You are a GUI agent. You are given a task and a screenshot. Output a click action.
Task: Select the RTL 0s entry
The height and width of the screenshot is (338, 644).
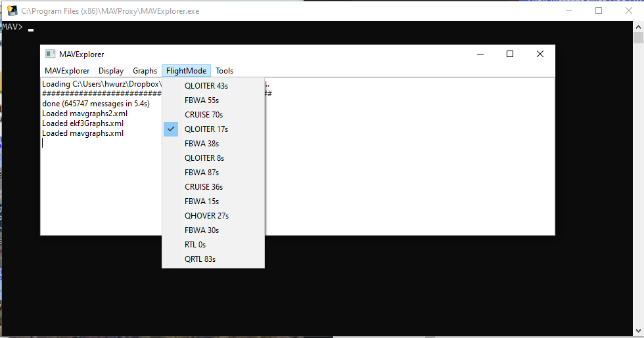195,245
